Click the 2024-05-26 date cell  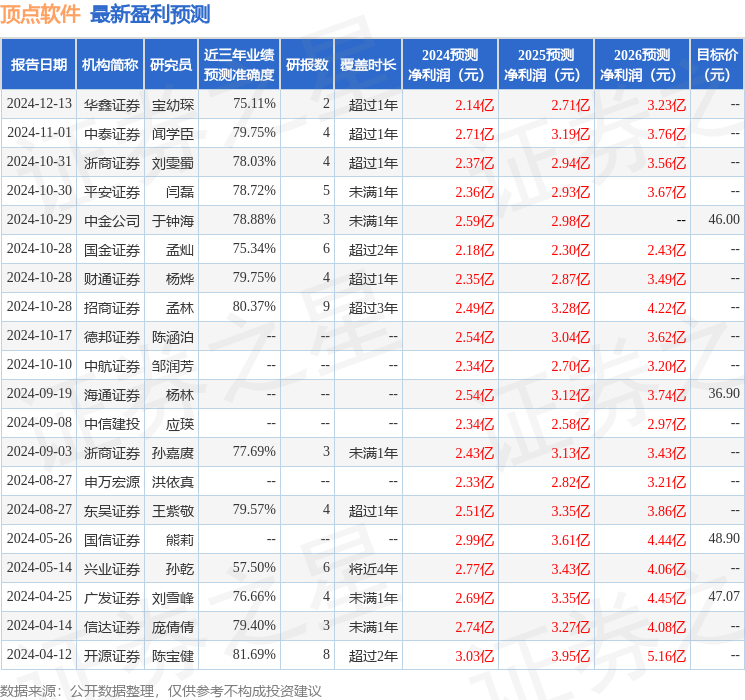39,538
